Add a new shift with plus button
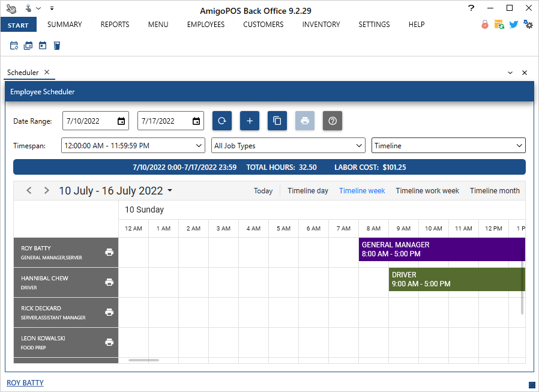Viewport: 539px width, 392px height. [x=250, y=121]
